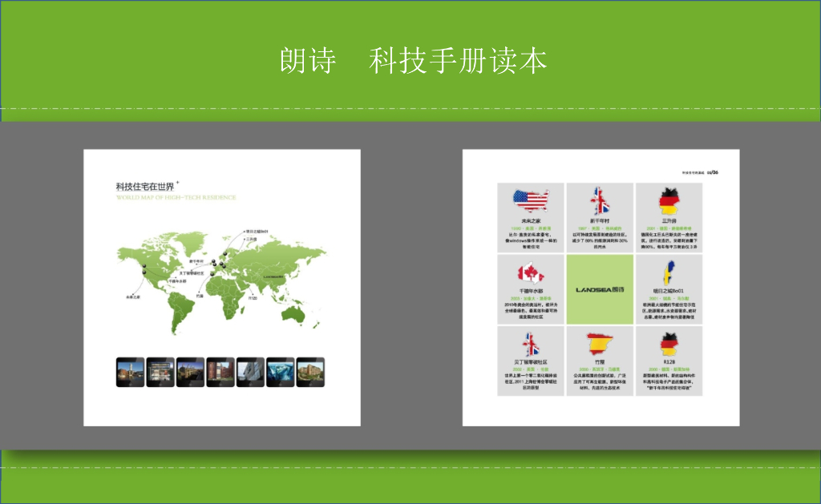The height and width of the screenshot is (504, 821).
Task: Open the first building photo thumbnail
Action: click(131, 372)
